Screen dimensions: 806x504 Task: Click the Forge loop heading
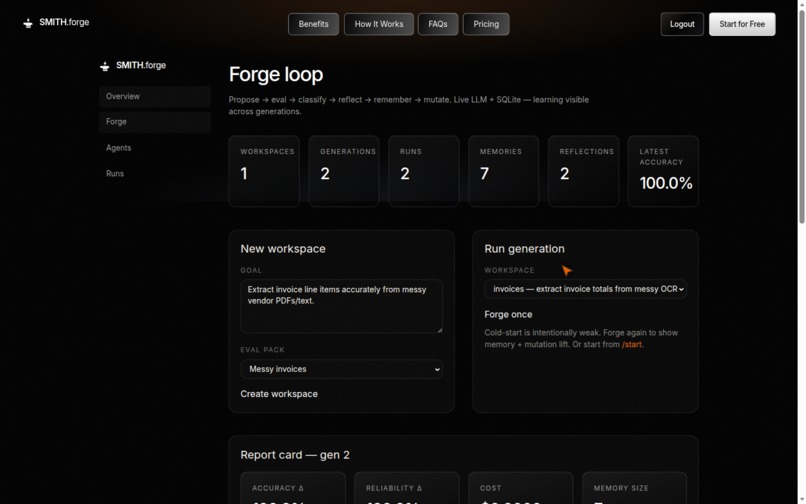pos(276,75)
